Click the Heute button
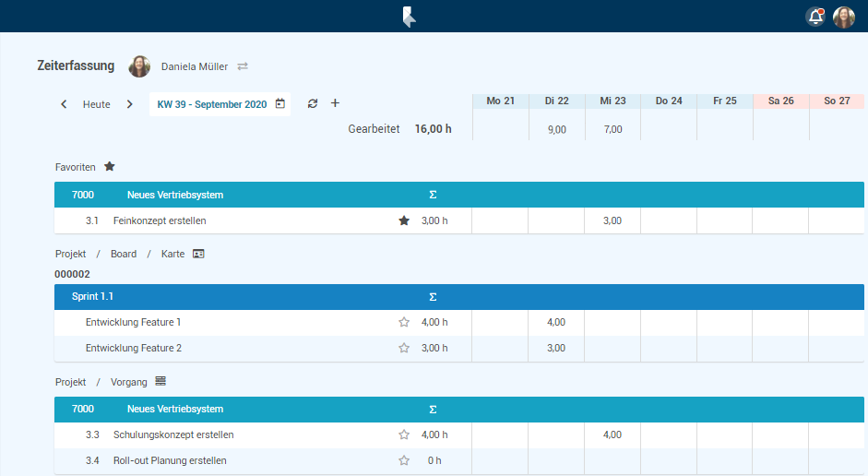Screen dimensions: 868x476 [97, 104]
